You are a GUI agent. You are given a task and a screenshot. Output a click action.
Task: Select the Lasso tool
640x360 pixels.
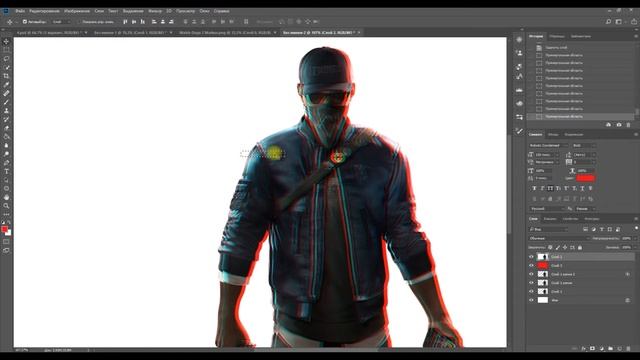point(6,59)
